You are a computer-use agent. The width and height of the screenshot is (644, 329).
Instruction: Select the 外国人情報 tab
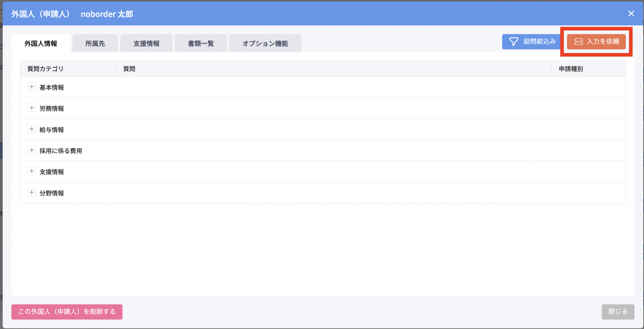click(41, 44)
